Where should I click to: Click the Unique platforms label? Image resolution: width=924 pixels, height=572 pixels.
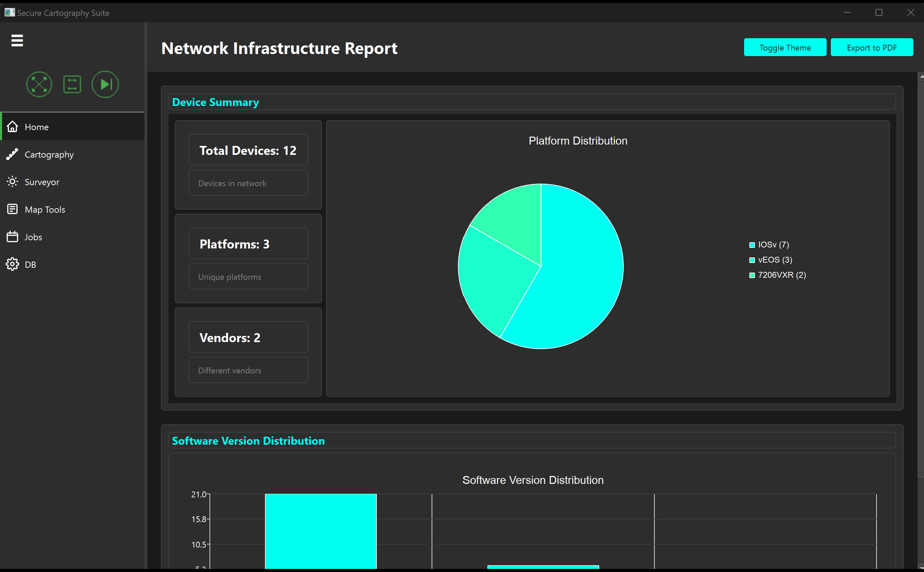(x=229, y=277)
